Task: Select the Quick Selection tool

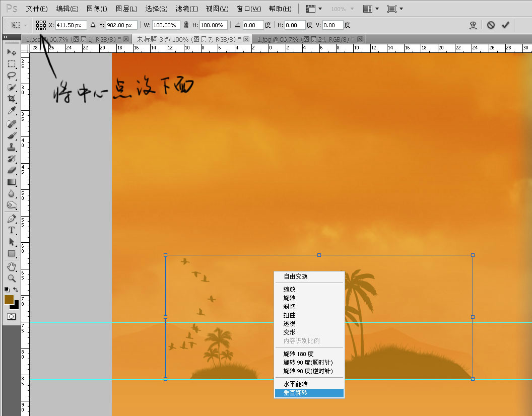Action: click(12, 87)
